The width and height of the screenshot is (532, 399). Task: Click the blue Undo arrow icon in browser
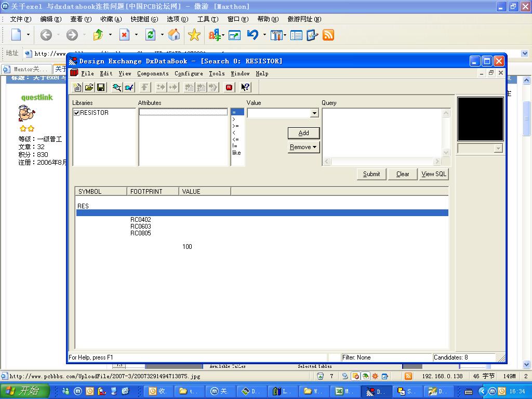(x=253, y=35)
